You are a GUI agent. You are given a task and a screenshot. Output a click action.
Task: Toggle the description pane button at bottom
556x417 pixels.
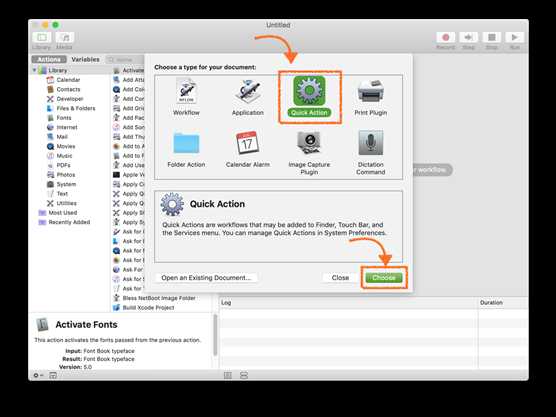[53, 375]
